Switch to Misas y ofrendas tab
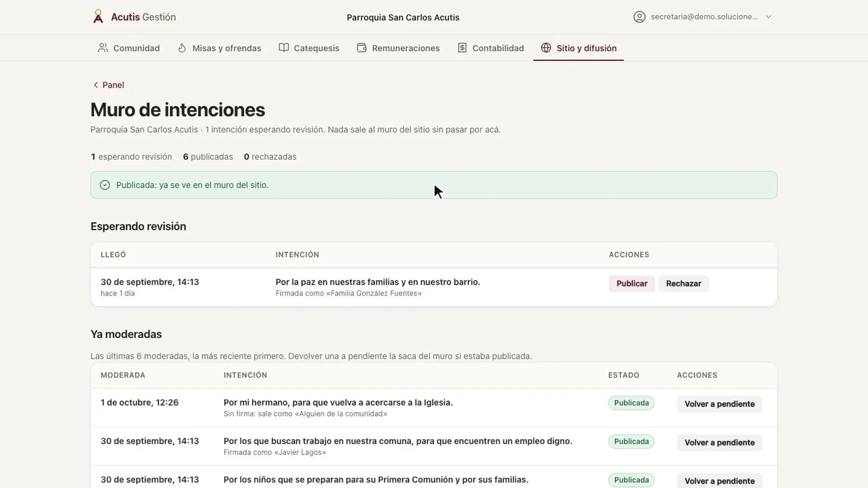This screenshot has width=868, height=488. click(x=219, y=48)
